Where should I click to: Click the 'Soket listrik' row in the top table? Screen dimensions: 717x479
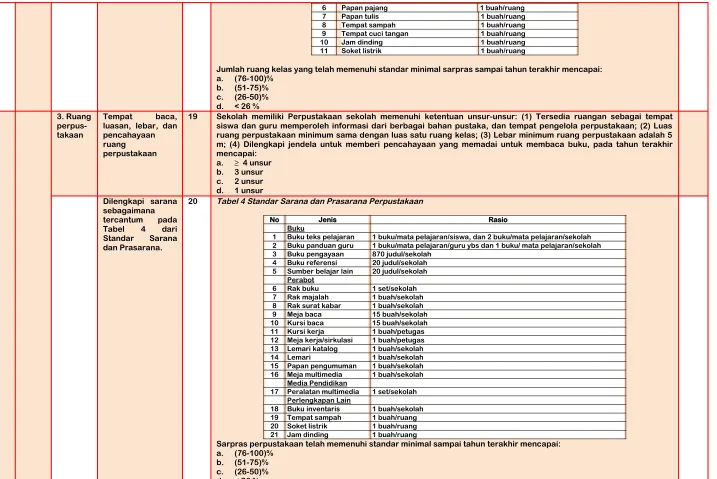445,51
